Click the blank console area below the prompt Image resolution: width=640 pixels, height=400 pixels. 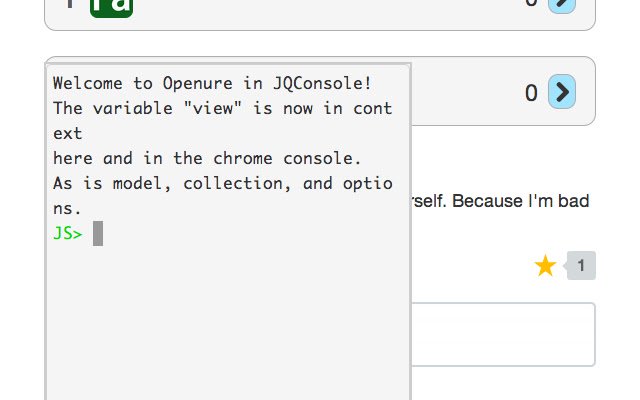(x=228, y=322)
